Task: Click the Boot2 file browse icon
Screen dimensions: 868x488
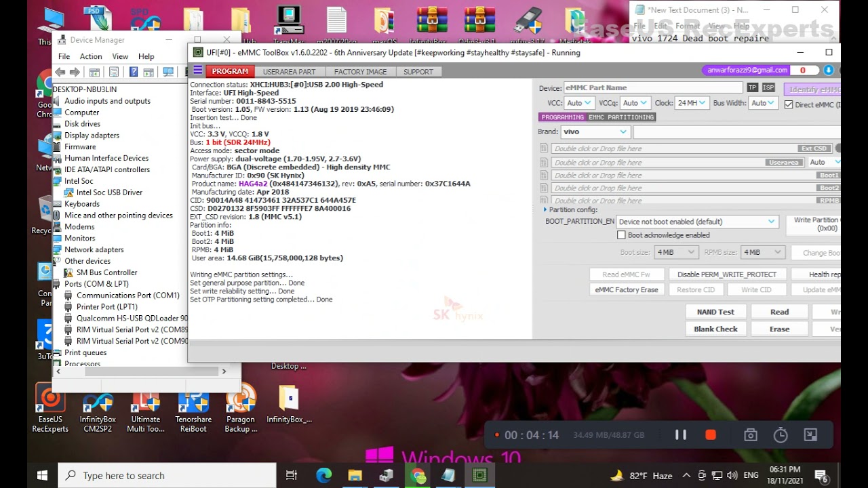Action: click(544, 188)
